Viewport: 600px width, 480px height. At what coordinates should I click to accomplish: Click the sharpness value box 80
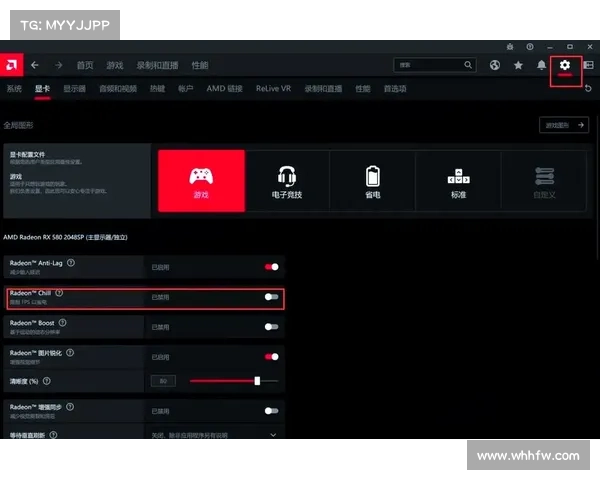click(163, 381)
